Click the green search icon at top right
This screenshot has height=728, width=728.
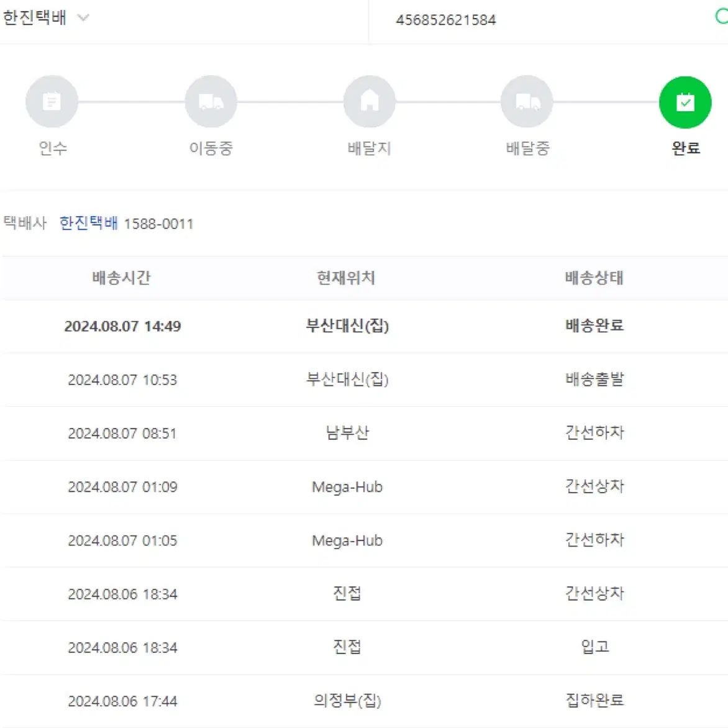722,17
